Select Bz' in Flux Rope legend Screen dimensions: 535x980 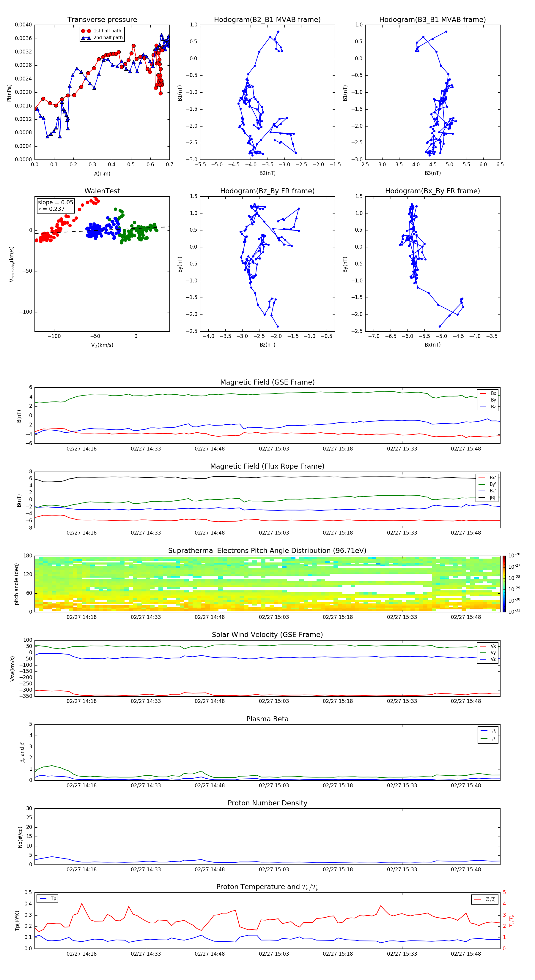click(487, 491)
